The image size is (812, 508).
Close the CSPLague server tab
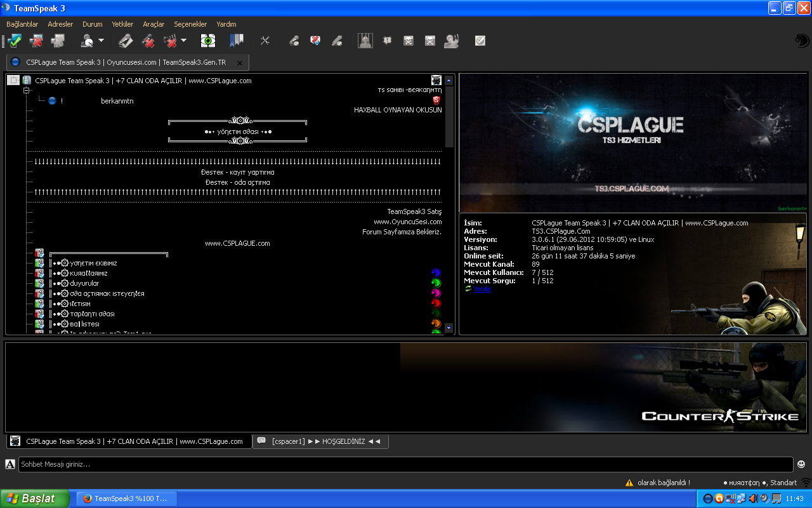(239, 63)
